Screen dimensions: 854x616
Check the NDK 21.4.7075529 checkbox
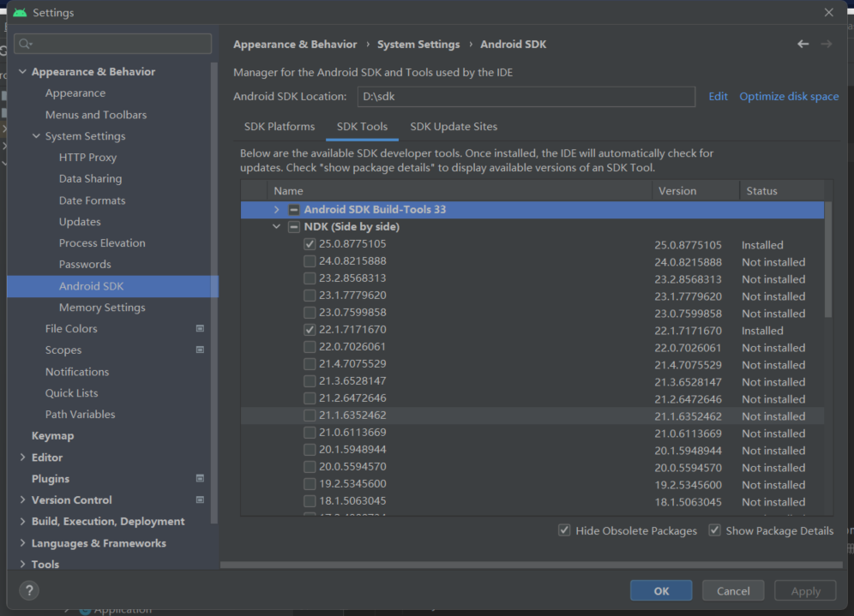pyautogui.click(x=310, y=364)
